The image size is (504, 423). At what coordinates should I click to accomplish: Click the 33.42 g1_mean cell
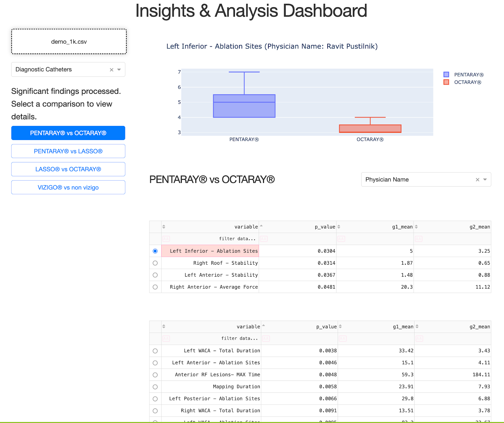pos(376,351)
